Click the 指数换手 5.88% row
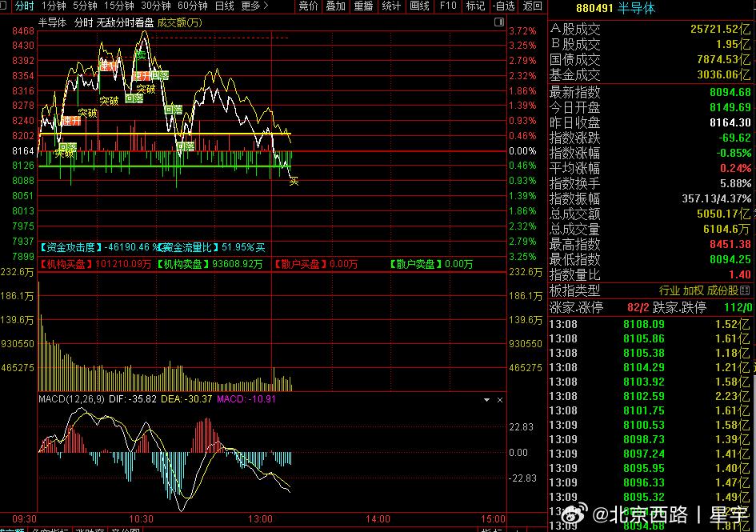This screenshot has height=532, width=756. pos(650,184)
